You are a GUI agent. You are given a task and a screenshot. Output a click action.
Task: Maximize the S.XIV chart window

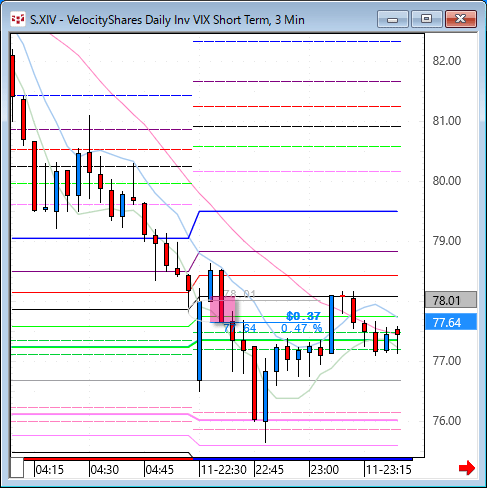point(426,19)
